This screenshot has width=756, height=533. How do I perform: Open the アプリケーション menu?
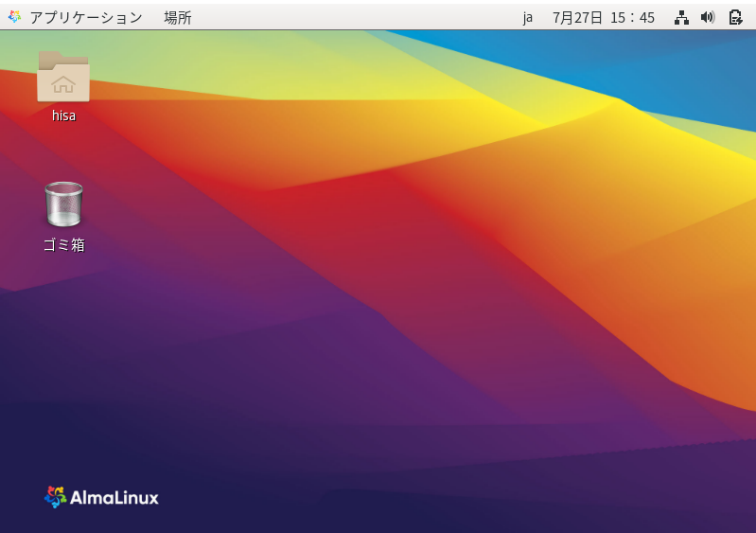[86, 18]
